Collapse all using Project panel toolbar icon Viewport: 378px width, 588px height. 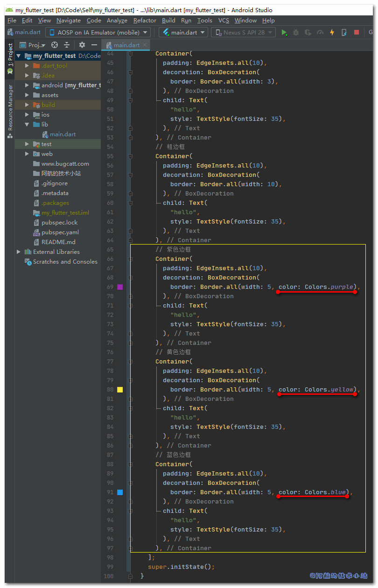pyautogui.click(x=67, y=45)
